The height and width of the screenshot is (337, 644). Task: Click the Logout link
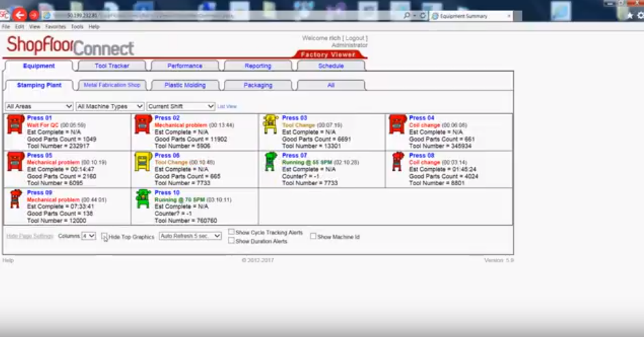pos(355,38)
